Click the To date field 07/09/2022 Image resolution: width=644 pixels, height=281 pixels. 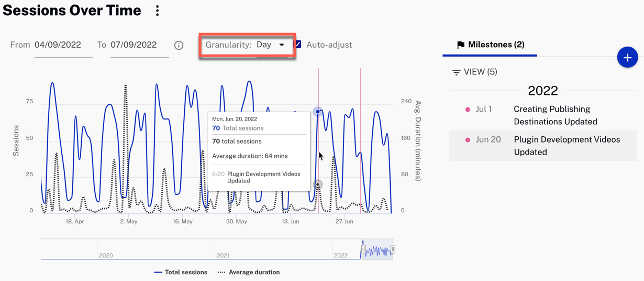[134, 45]
